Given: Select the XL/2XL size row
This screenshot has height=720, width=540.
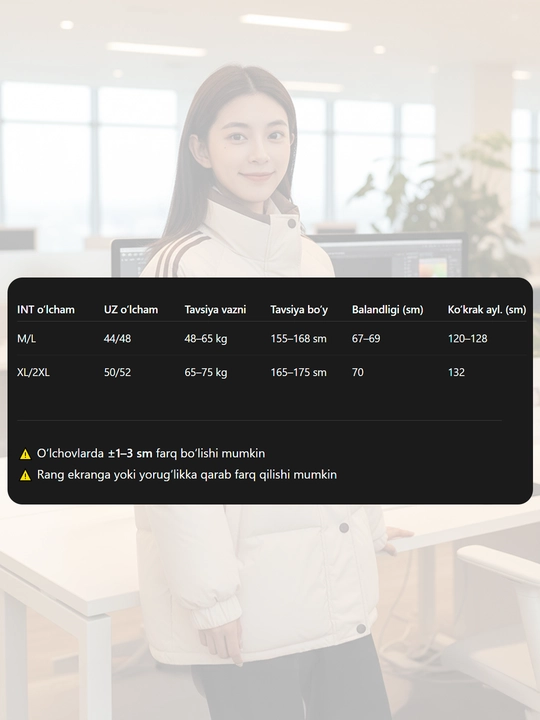Looking at the screenshot, I should coord(271,372).
